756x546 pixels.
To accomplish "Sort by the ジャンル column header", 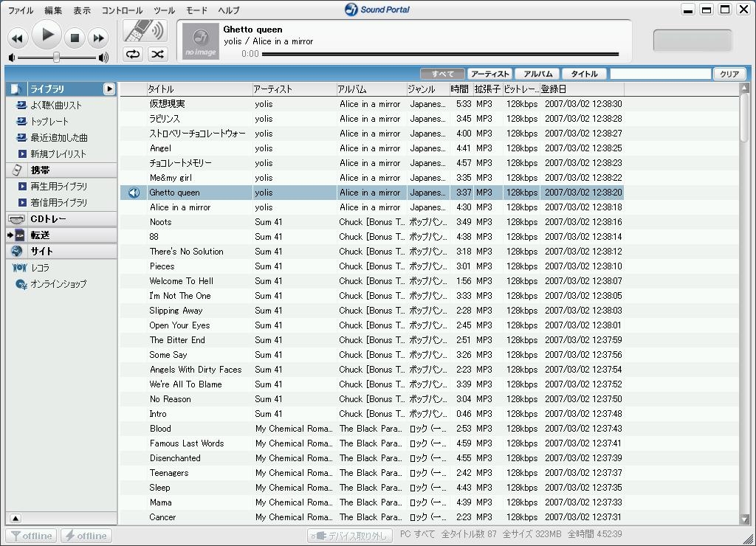I will (428, 89).
